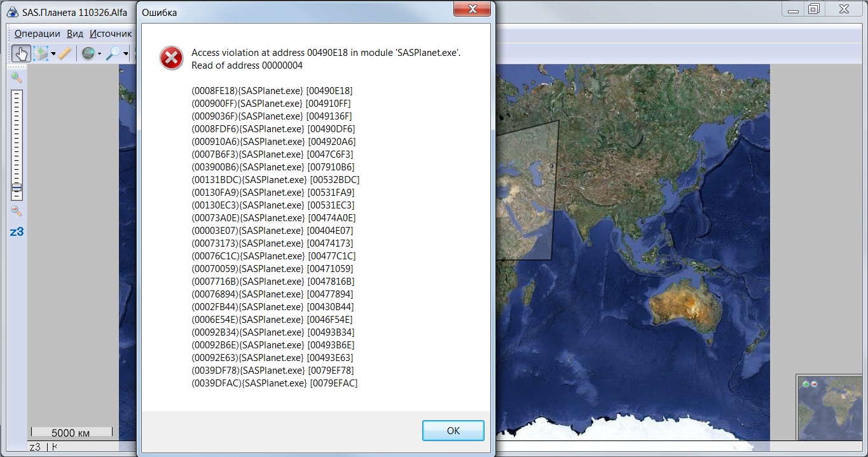Restore down the SAS.Планета main window
The image size is (868, 457).
coord(814,9)
